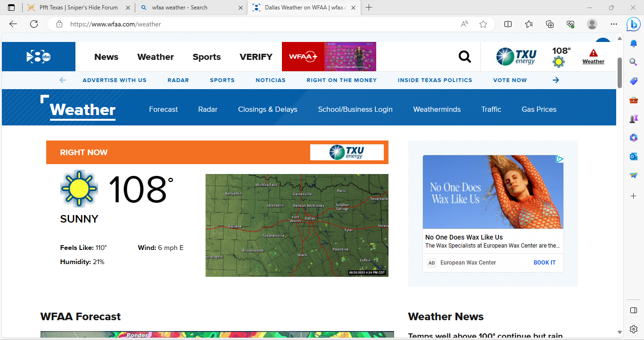644x340 pixels.
Task: Open RIGHT ON THE MONEY link
Action: point(342,80)
